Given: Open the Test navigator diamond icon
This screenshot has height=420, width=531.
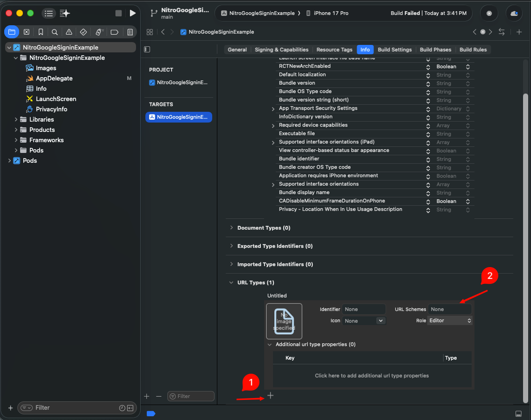Looking at the screenshot, I should [x=83, y=32].
